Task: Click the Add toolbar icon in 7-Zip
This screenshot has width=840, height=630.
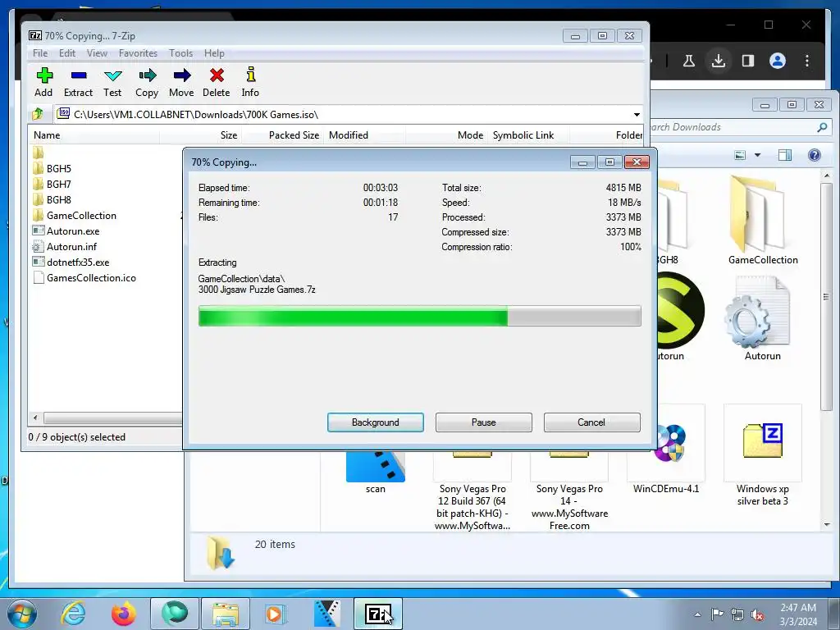Action: pyautogui.click(x=44, y=82)
